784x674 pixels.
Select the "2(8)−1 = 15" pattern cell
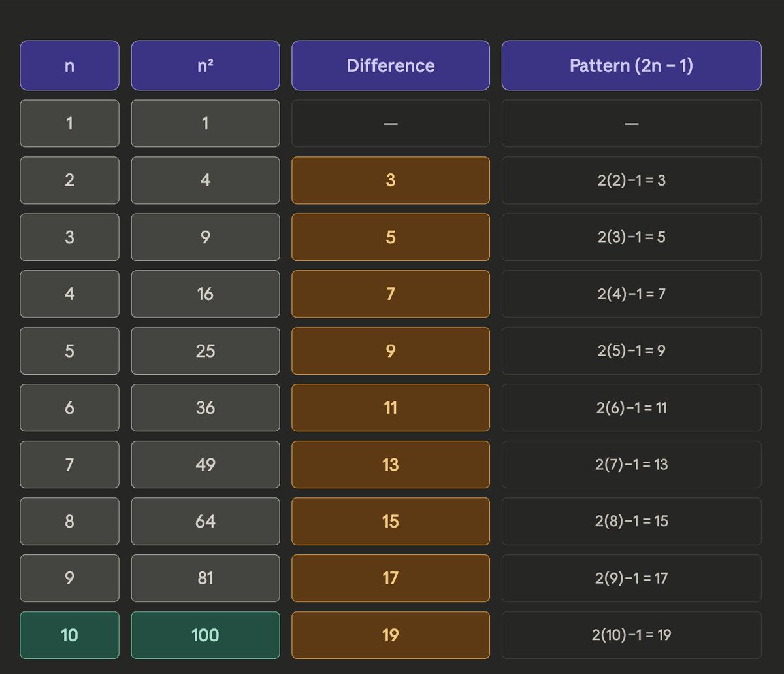click(x=631, y=521)
